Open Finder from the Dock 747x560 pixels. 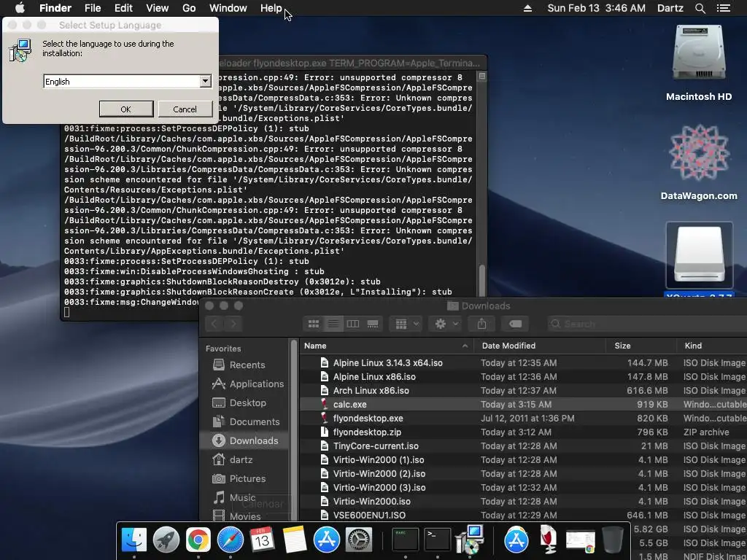pyautogui.click(x=134, y=540)
